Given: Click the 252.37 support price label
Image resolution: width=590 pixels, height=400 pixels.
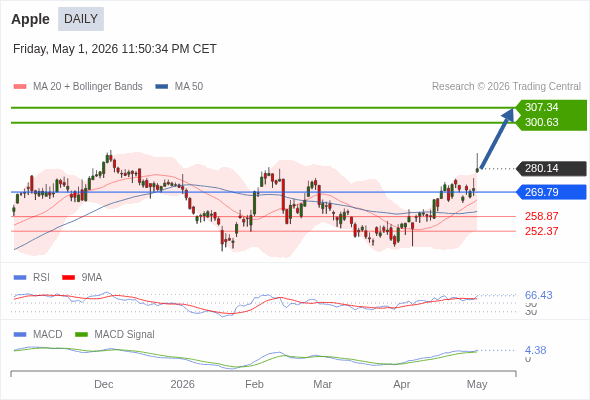Looking at the screenshot, I should (x=541, y=231).
